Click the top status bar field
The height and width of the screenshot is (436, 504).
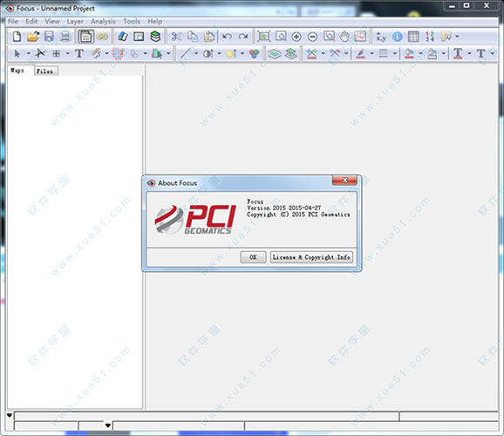click(207, 416)
